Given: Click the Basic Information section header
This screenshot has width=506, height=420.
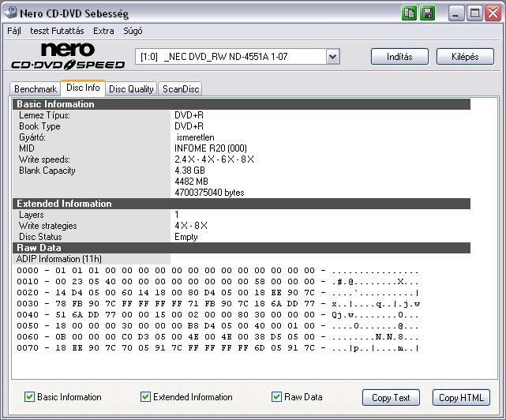Looking at the screenshot, I should click(x=242, y=104).
